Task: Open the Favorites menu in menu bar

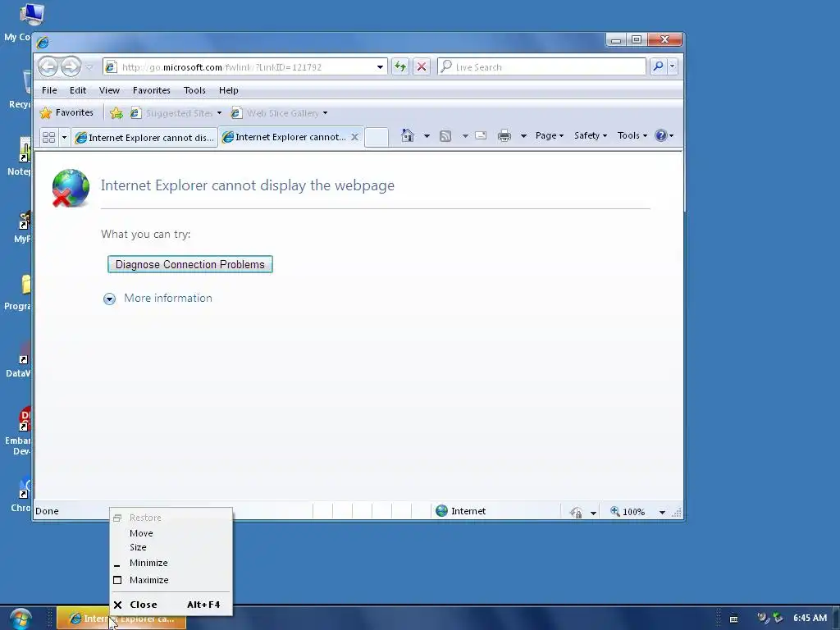Action: [x=152, y=90]
